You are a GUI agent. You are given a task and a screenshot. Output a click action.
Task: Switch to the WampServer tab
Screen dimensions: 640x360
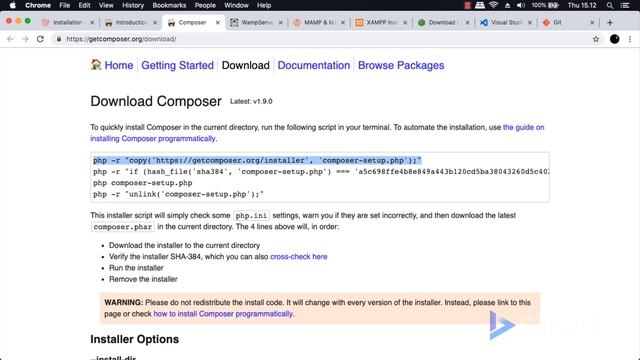[256, 22]
